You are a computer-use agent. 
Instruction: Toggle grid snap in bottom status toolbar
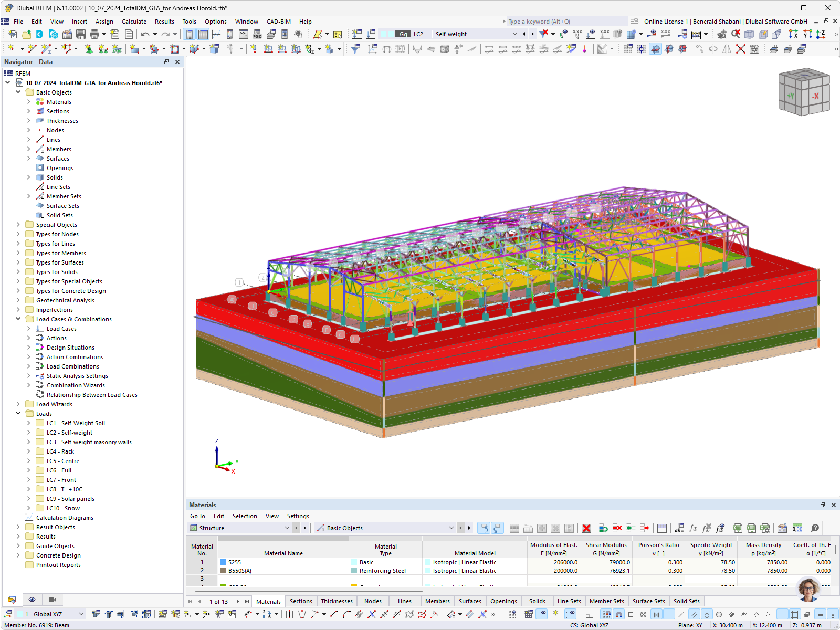tap(606, 614)
